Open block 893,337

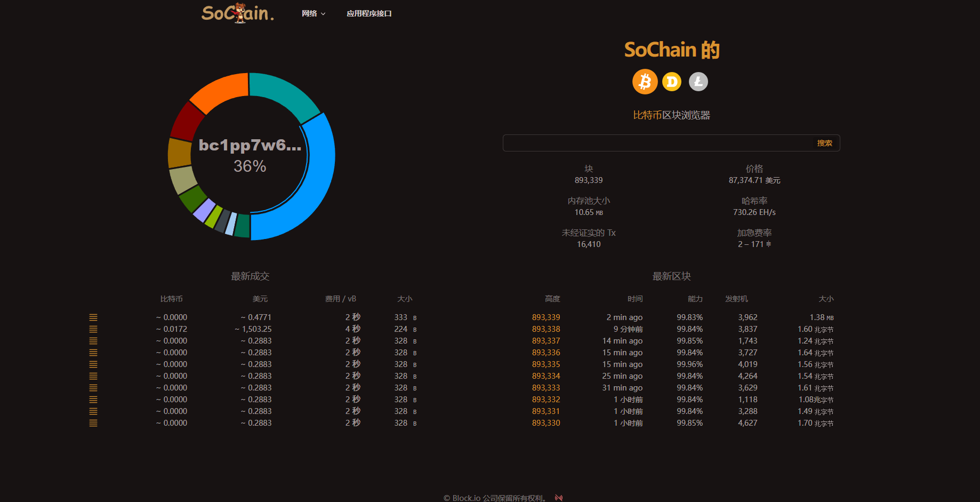point(546,341)
